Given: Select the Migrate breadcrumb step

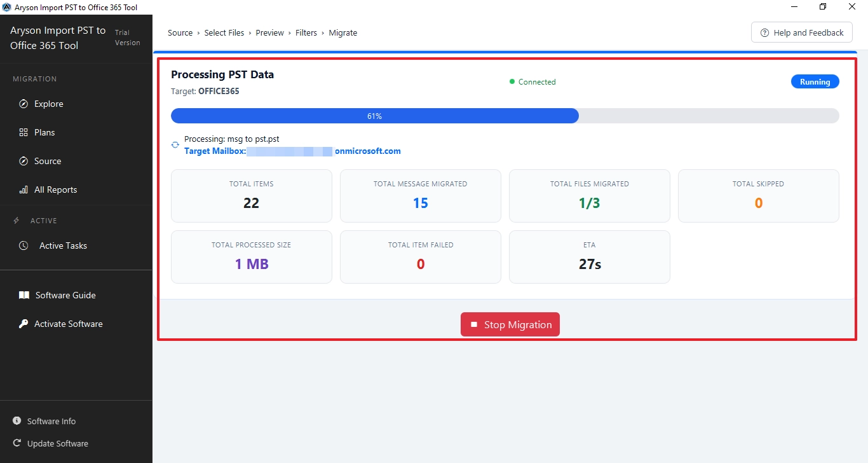Looking at the screenshot, I should pyautogui.click(x=343, y=32).
